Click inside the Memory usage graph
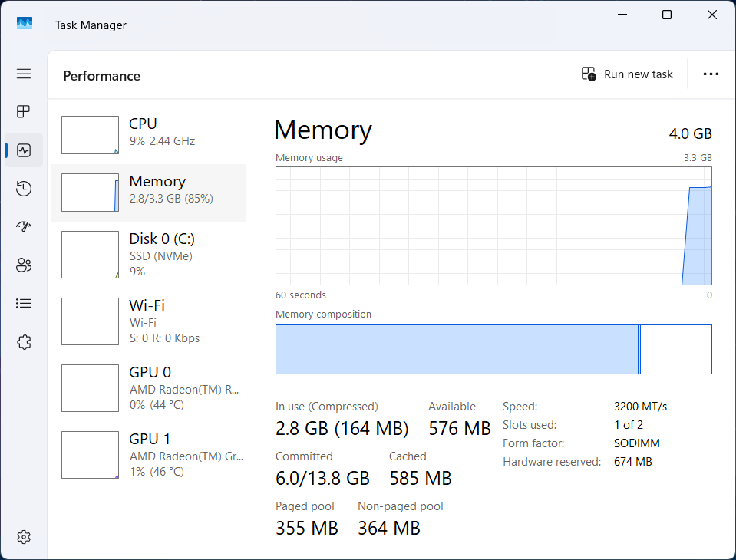 [493, 226]
